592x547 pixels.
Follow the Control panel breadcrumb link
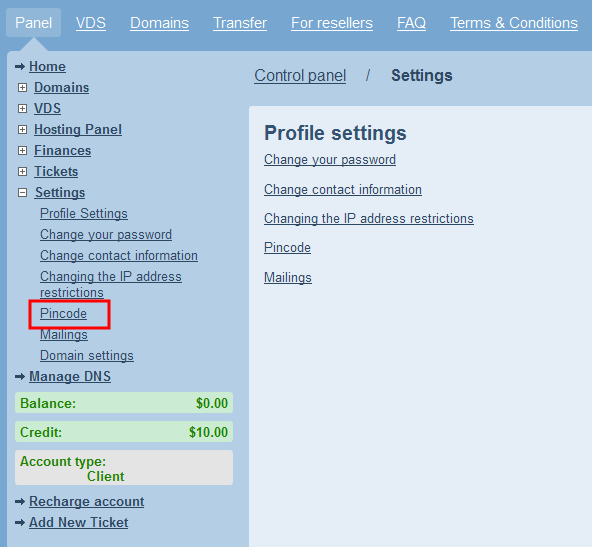click(x=300, y=76)
